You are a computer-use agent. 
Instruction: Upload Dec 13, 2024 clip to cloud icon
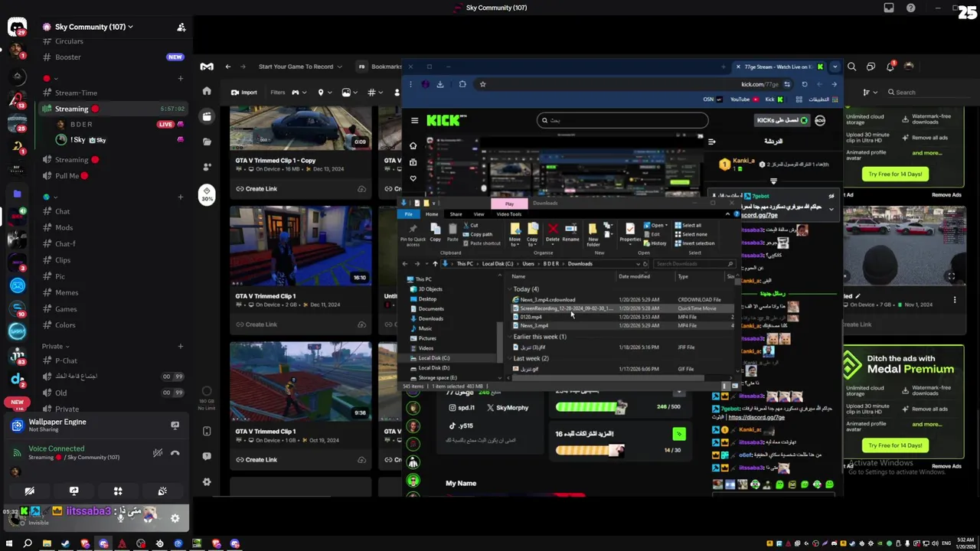tap(361, 189)
